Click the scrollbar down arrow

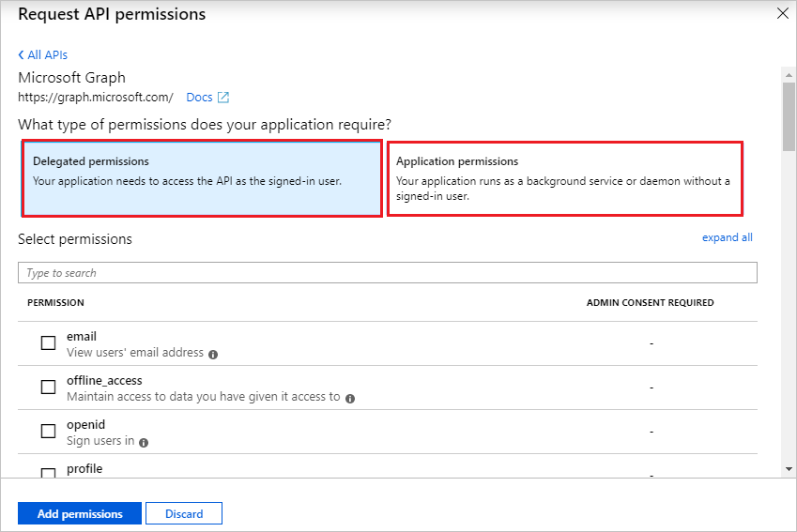pos(789,468)
